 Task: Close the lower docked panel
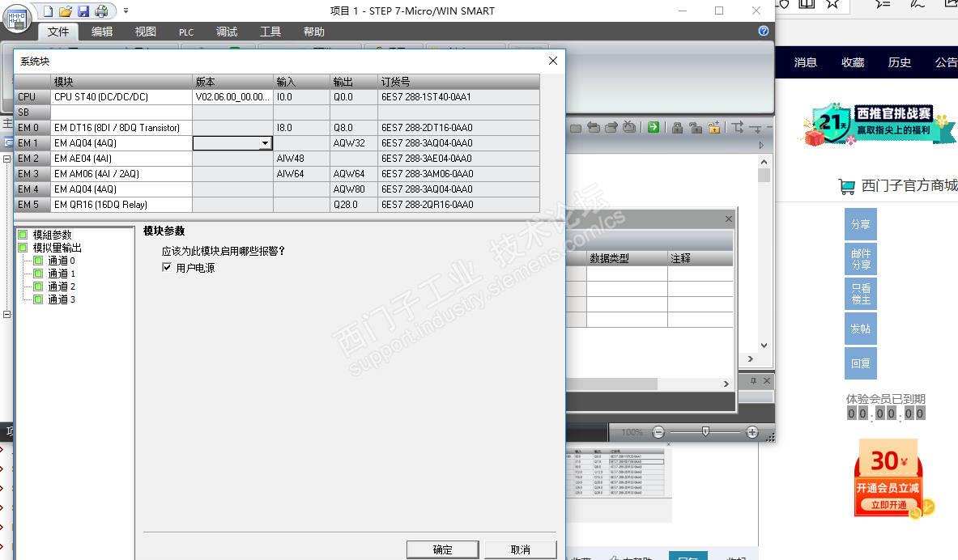767,380
